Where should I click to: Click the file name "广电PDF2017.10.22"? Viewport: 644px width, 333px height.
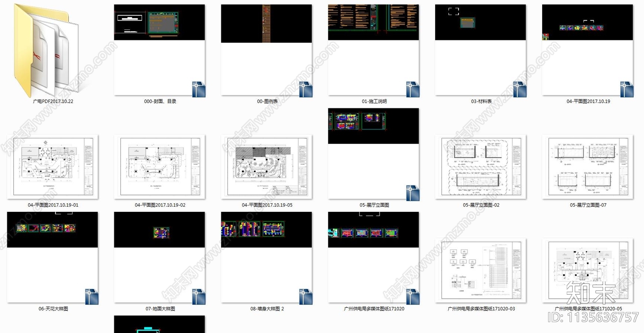tap(53, 101)
